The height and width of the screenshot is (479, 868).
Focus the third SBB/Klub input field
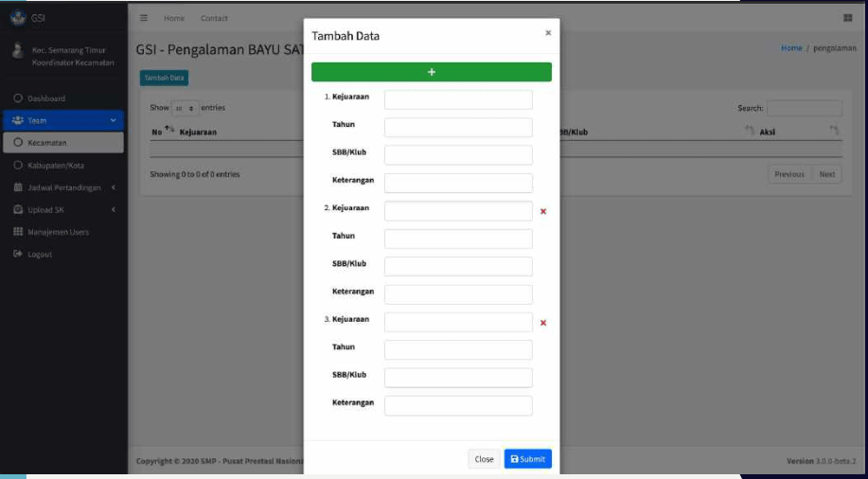[458, 378]
